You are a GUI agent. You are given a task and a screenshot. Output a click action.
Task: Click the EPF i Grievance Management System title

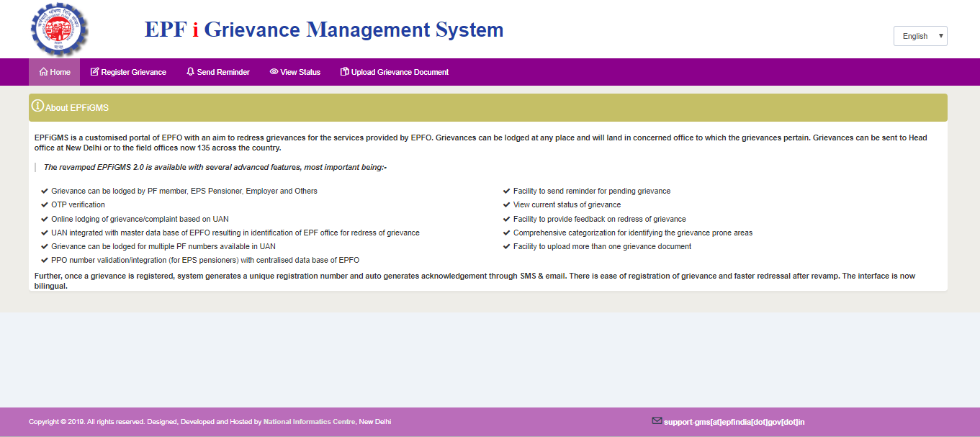(x=324, y=30)
